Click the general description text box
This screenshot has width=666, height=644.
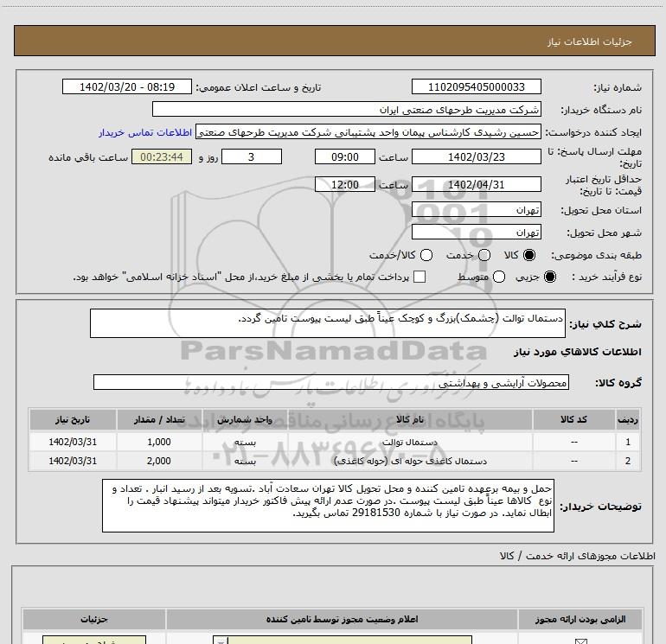click(328, 323)
